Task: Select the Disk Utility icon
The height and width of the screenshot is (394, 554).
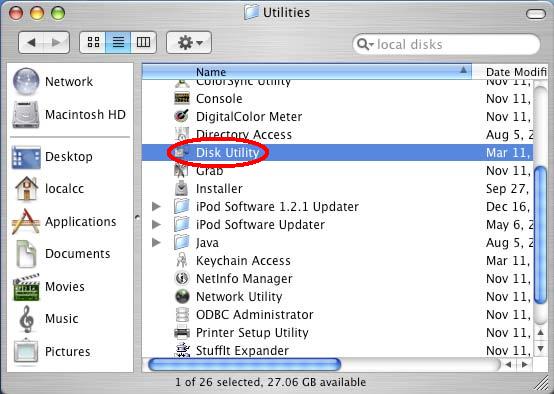Action: 182,152
